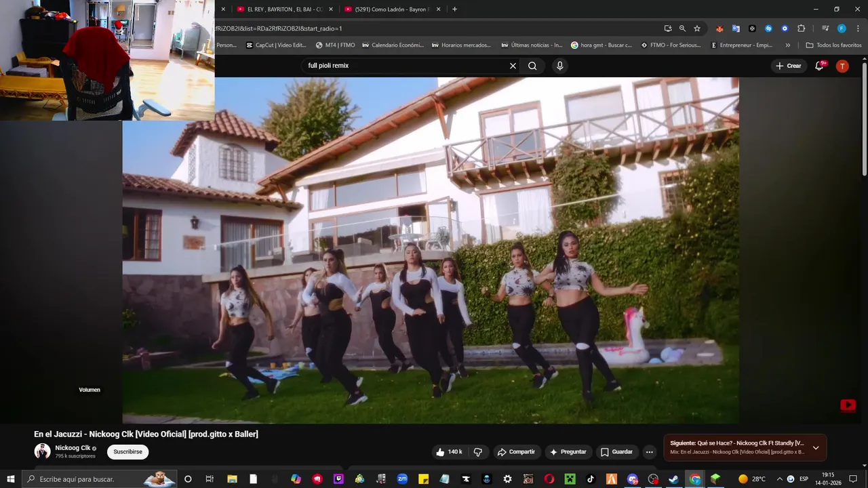The image size is (868, 488).
Task: Click video title 'En el Jacuzzi - Nickoog Clk'
Action: [146, 434]
